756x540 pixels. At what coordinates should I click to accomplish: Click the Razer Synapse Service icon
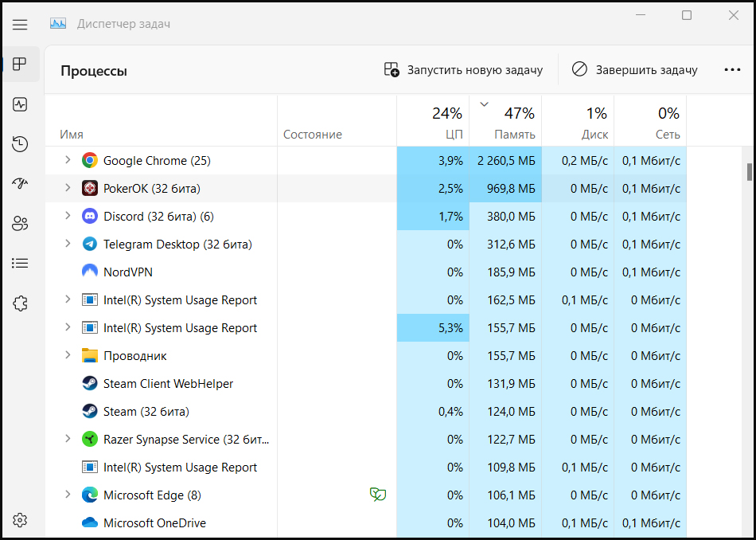tap(90, 439)
